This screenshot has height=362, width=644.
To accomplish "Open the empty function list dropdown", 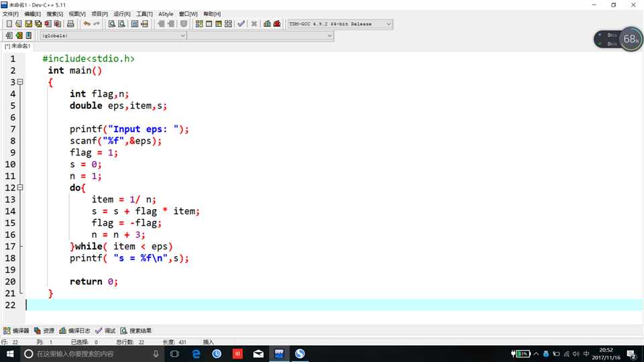I will point(260,36).
